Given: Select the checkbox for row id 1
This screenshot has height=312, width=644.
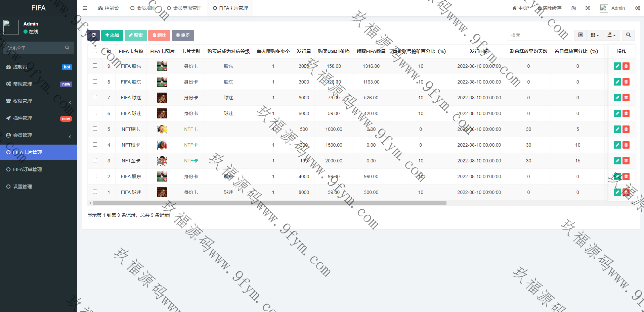Looking at the screenshot, I should (95, 192).
